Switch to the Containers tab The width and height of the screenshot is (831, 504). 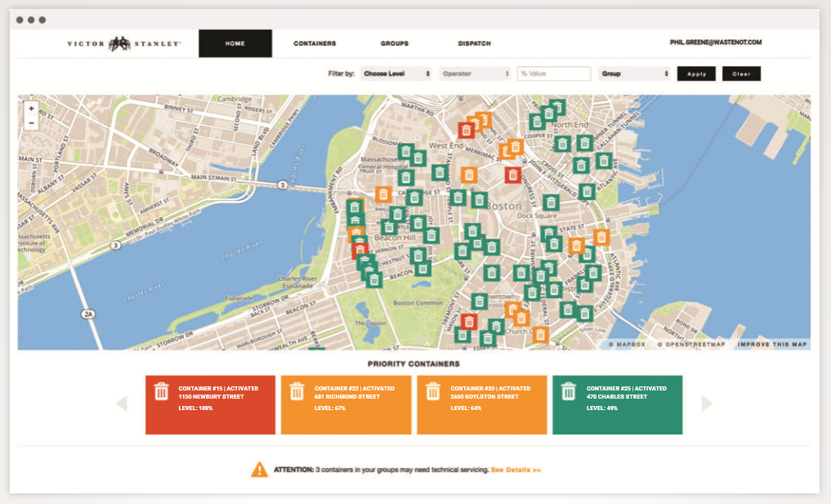click(315, 43)
